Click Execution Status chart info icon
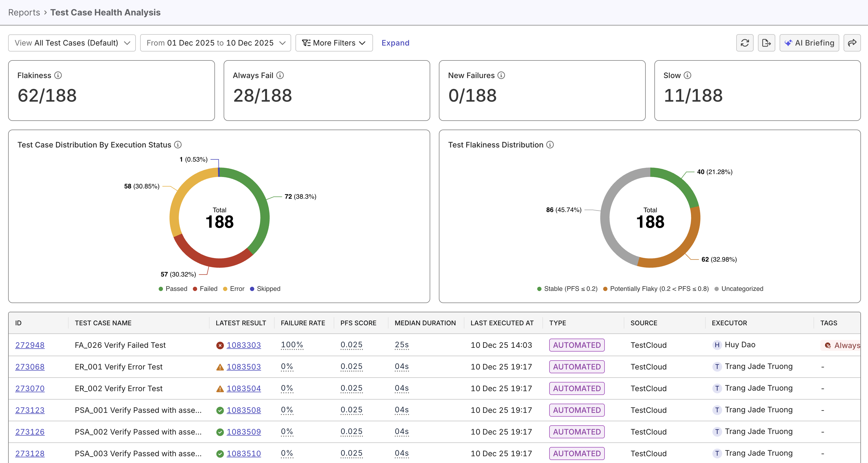The height and width of the screenshot is (463, 868). pyautogui.click(x=178, y=144)
